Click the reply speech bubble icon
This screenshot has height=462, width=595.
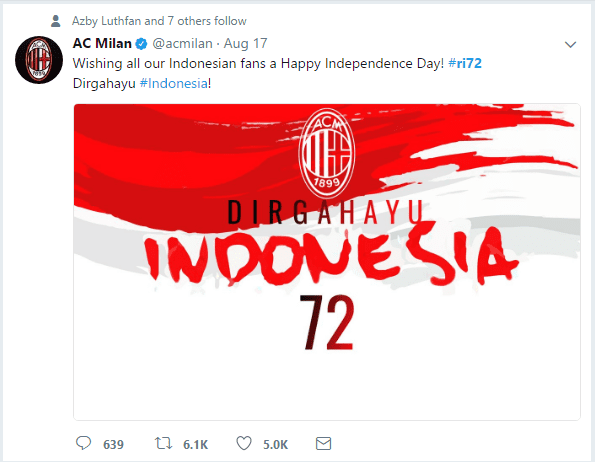[83, 443]
